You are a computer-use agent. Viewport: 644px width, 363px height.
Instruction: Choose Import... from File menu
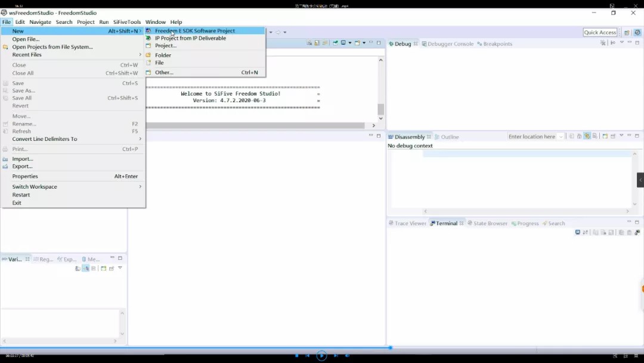(73, 159)
